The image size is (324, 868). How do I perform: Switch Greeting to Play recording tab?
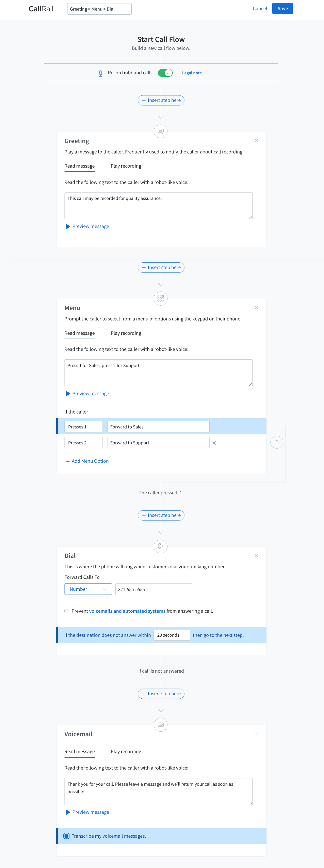point(126,166)
